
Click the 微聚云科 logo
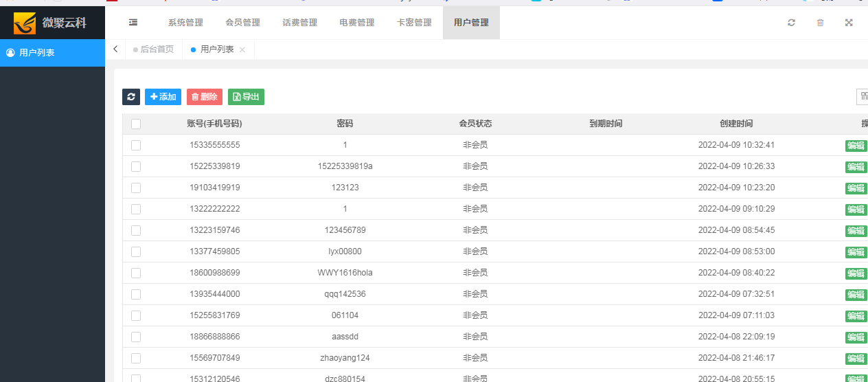tap(50, 23)
